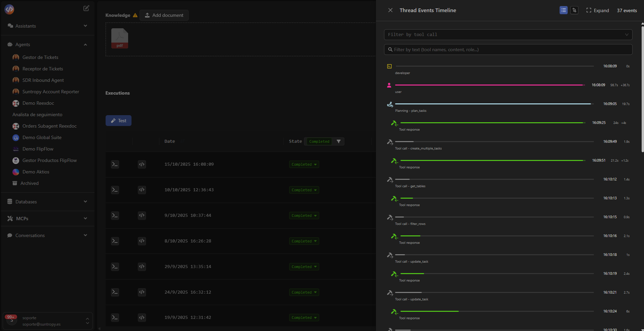Open the MCPs menu item
Viewport: 644px width, 331px height.
22,218
